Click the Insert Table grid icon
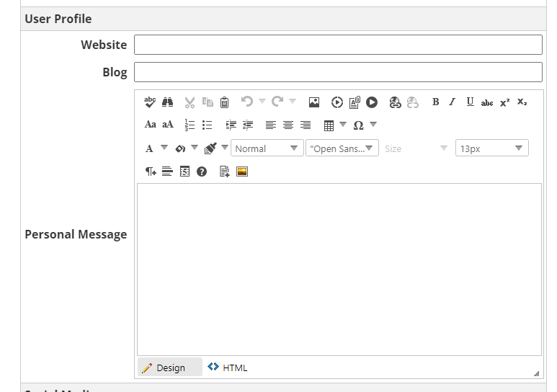This screenshot has height=392, width=557. click(329, 125)
